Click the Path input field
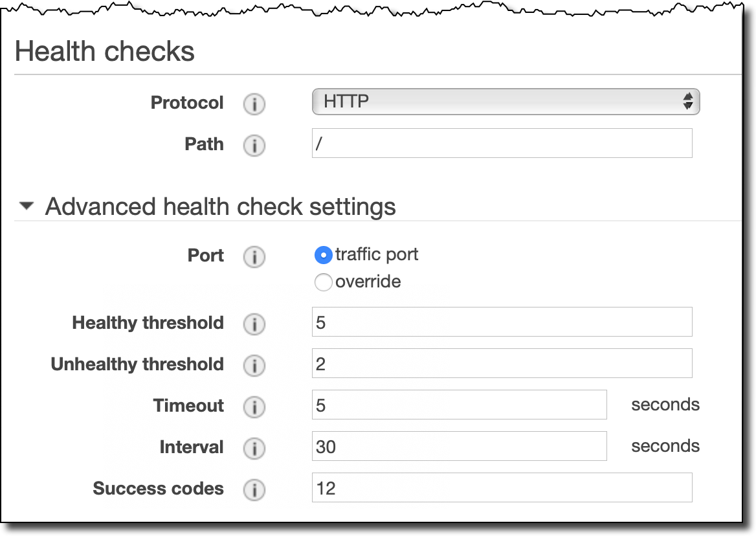 pyautogui.click(x=502, y=143)
